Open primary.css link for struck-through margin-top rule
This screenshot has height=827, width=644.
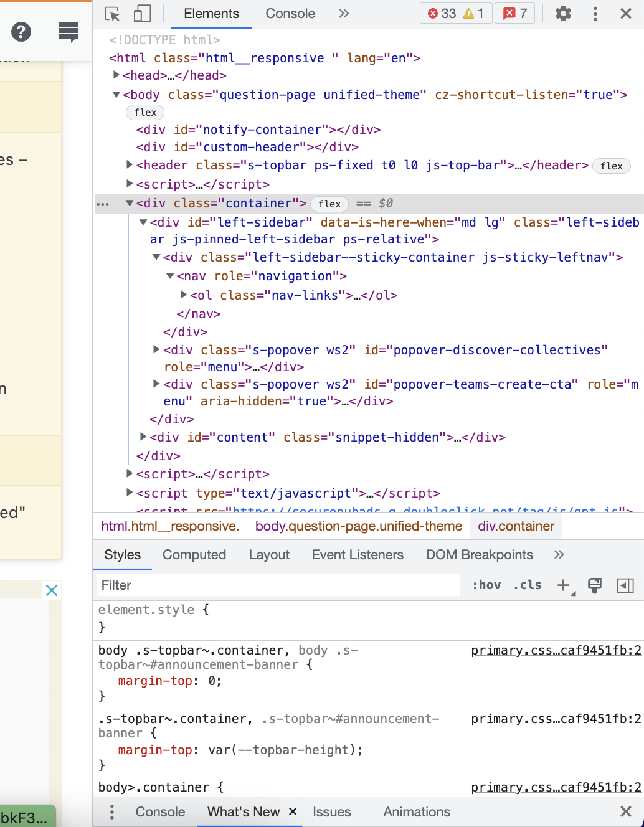[x=556, y=719]
